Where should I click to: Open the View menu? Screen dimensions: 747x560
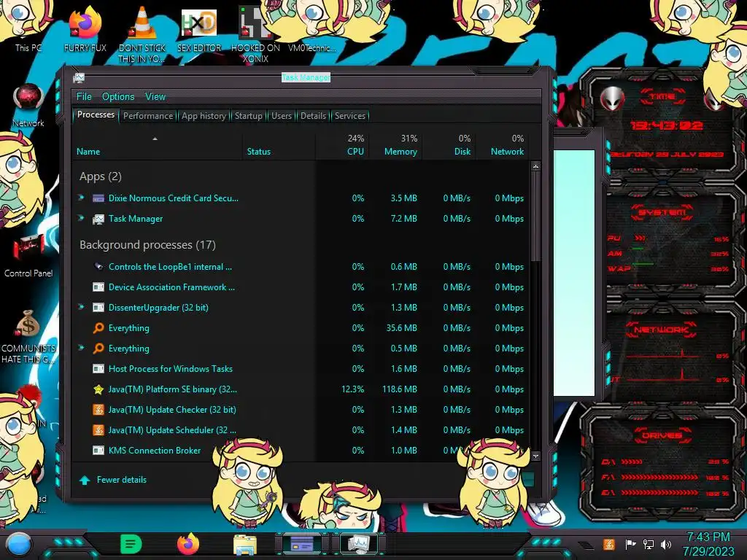click(155, 97)
